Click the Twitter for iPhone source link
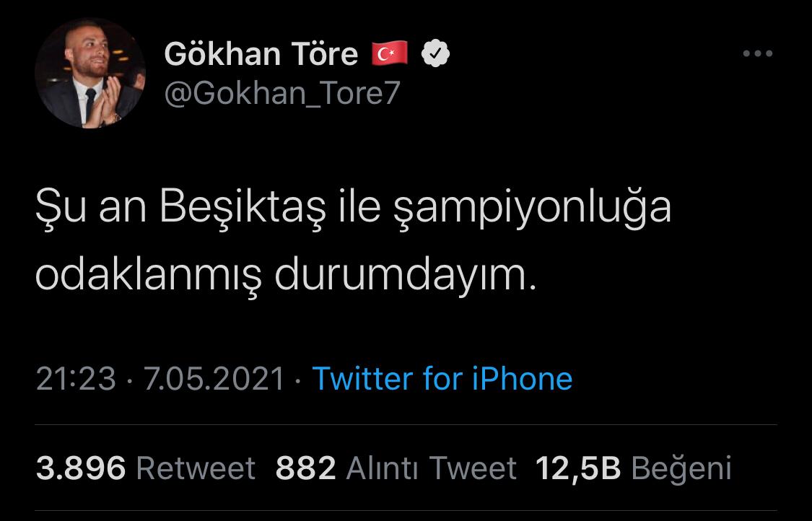The height and width of the screenshot is (521, 812). 442,379
